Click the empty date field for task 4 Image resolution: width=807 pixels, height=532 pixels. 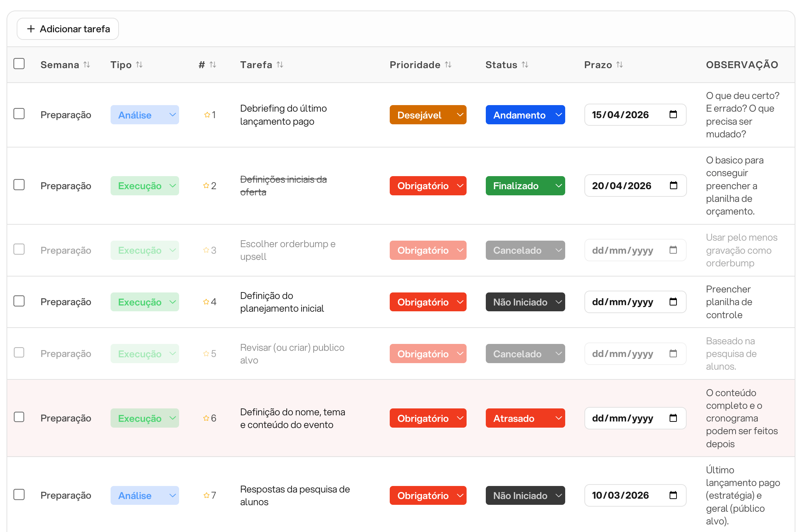tap(622, 302)
